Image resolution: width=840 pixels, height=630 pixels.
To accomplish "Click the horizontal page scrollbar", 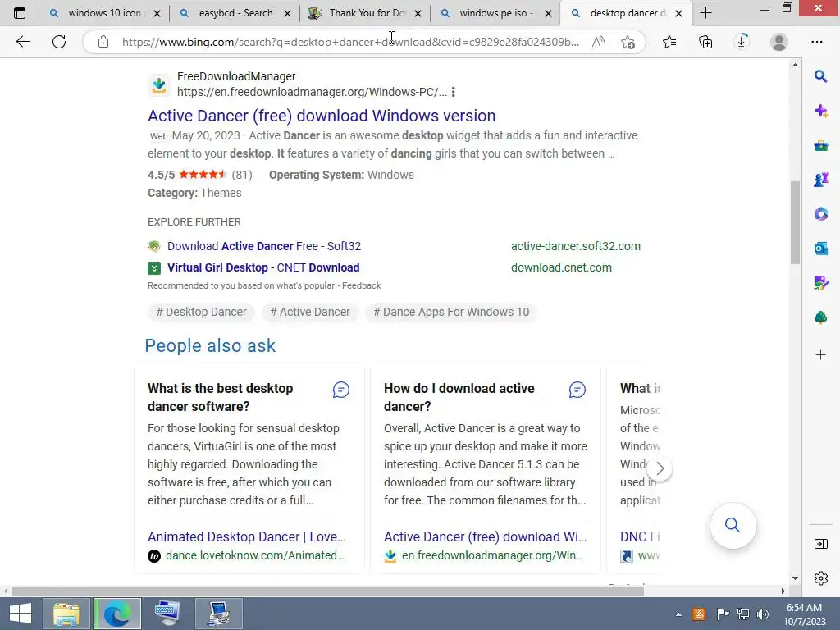I will [328, 591].
